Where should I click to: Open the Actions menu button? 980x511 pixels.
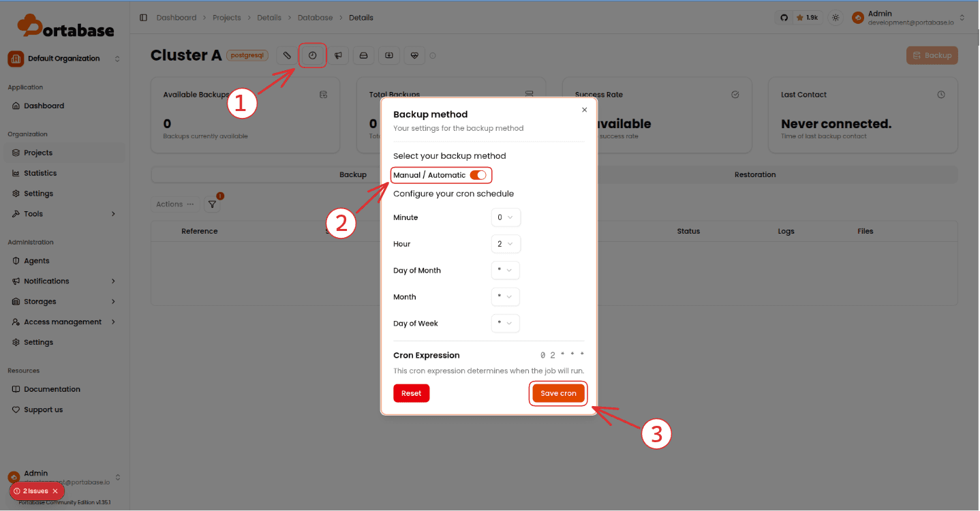[x=175, y=204]
